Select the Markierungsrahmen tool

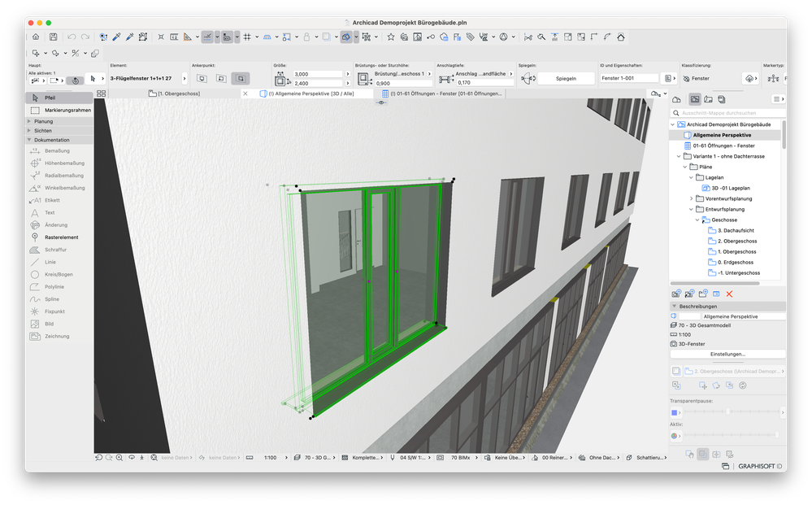pyautogui.click(x=59, y=111)
